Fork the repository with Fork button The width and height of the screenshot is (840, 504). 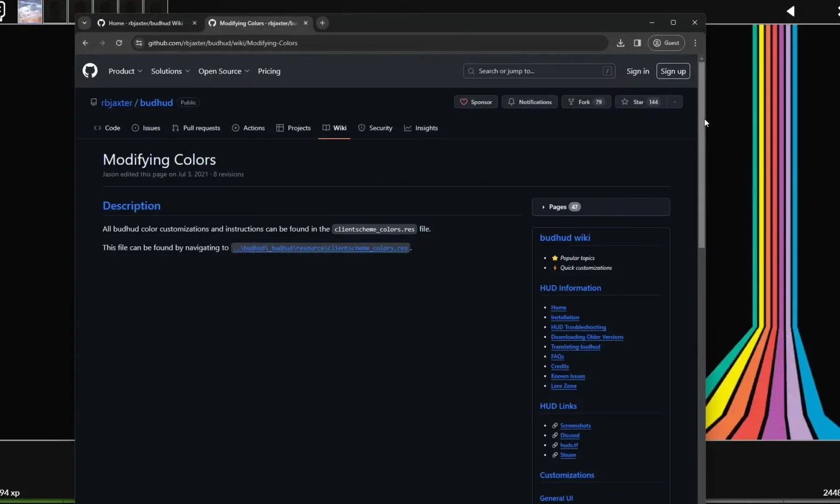pos(586,102)
